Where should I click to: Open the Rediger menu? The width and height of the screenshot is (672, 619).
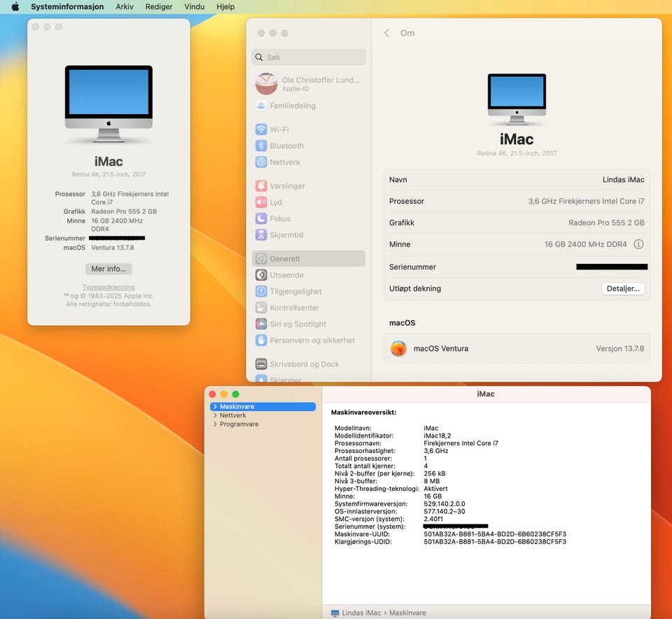[x=159, y=7]
